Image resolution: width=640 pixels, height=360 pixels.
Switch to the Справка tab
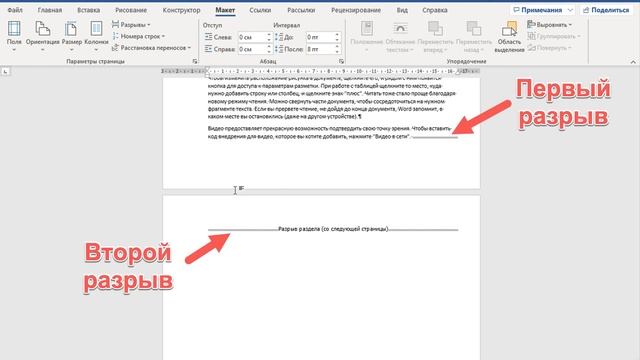pos(435,10)
